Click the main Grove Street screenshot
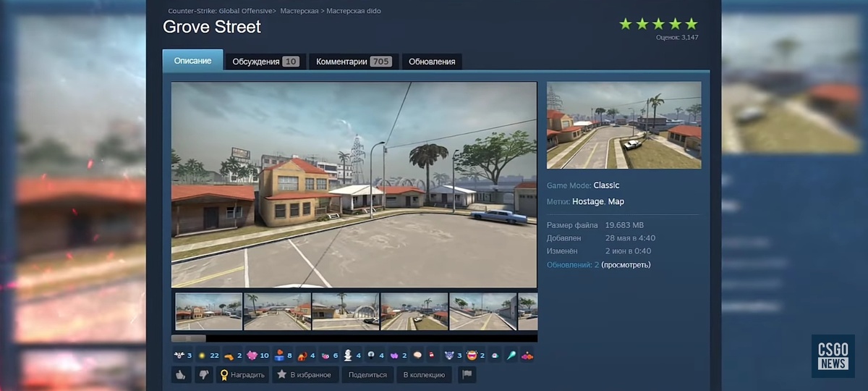This screenshot has height=391, width=868. click(x=354, y=185)
